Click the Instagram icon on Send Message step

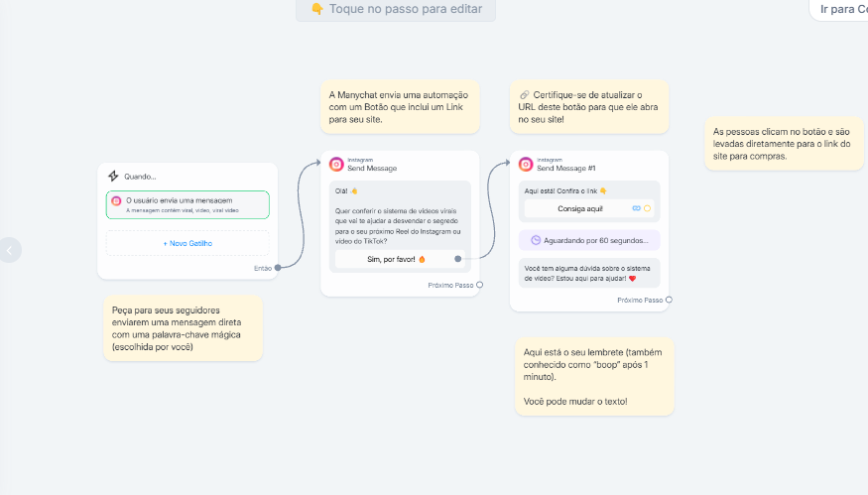336,165
